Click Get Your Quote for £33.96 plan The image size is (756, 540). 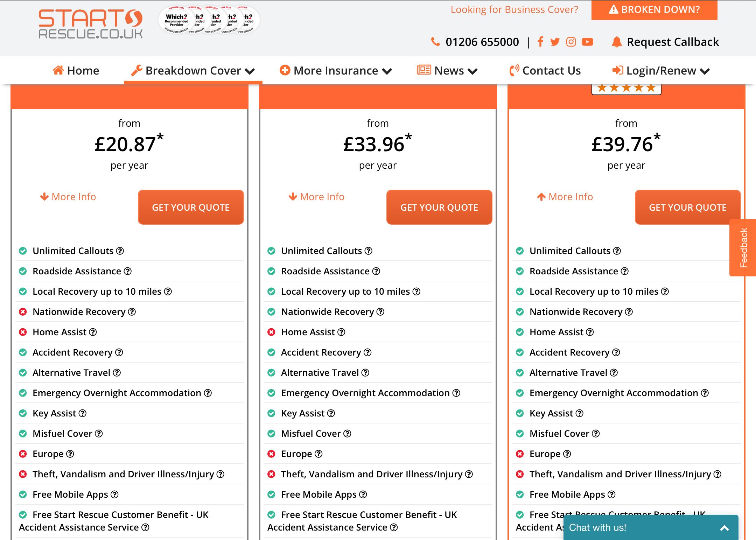(x=439, y=207)
